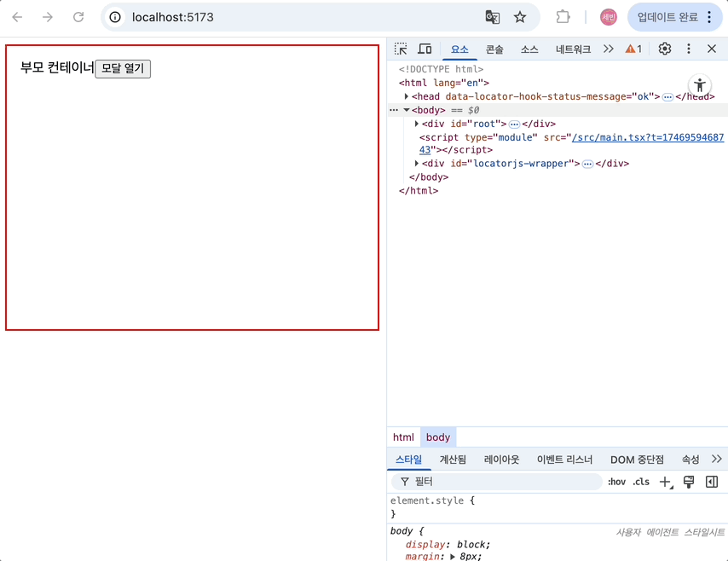Open the Chrome profile avatar
The image size is (728, 561).
[608, 17]
